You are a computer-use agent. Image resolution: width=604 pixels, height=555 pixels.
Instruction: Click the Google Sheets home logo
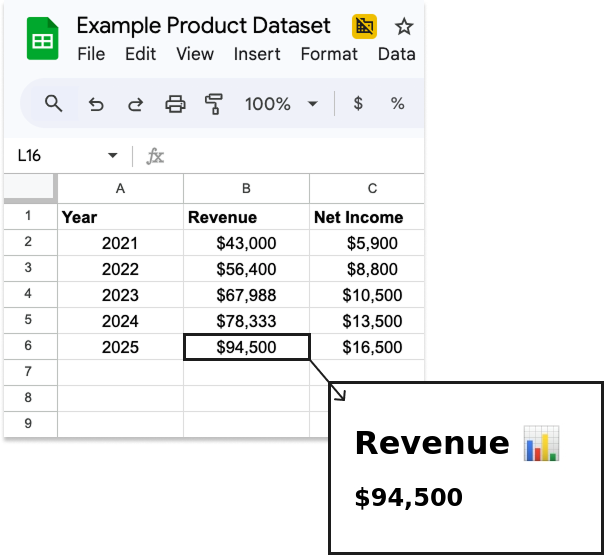tap(42, 39)
